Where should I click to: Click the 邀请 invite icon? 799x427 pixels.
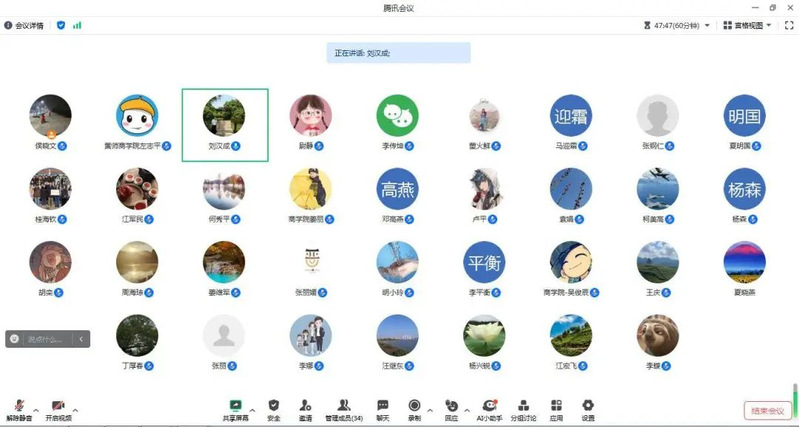tap(305, 408)
